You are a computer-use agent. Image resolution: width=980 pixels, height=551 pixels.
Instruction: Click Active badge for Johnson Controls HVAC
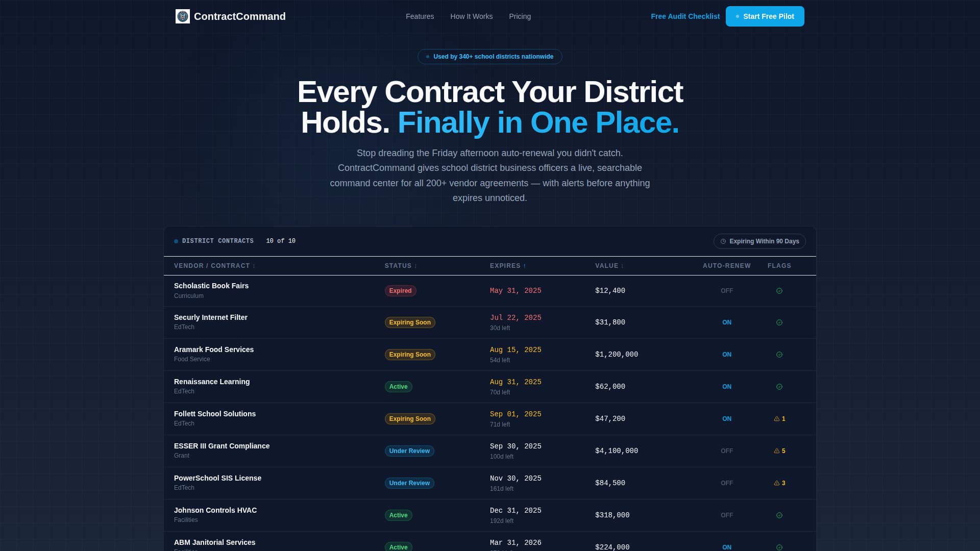coord(398,515)
